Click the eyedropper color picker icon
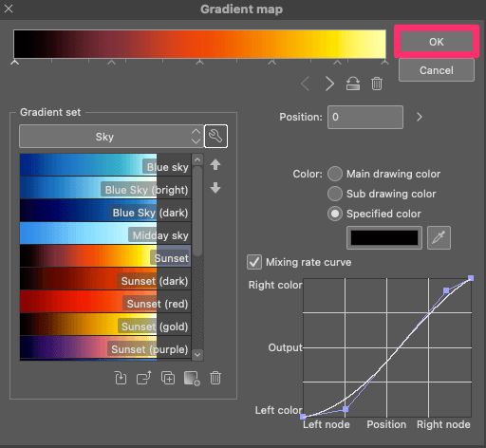The width and height of the screenshot is (486, 448). (x=439, y=237)
